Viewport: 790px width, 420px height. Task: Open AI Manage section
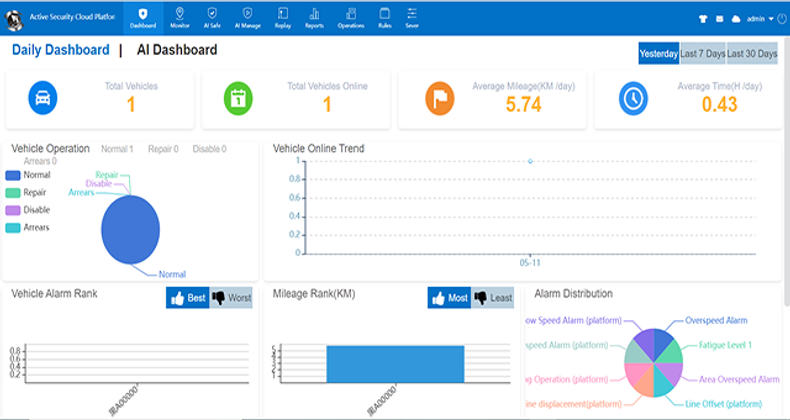(247, 19)
